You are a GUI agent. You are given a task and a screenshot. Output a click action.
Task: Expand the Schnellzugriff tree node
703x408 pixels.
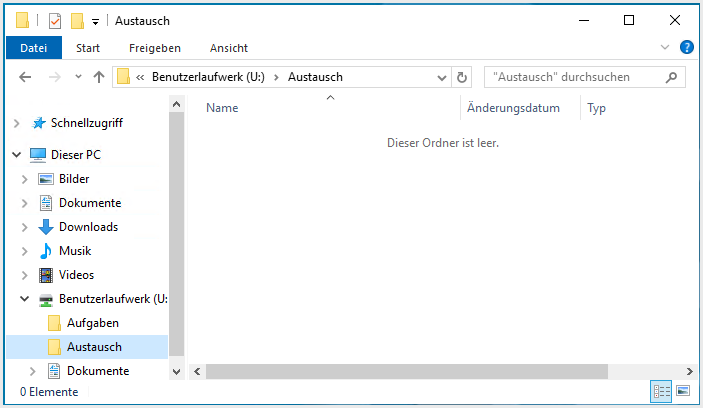click(16, 123)
